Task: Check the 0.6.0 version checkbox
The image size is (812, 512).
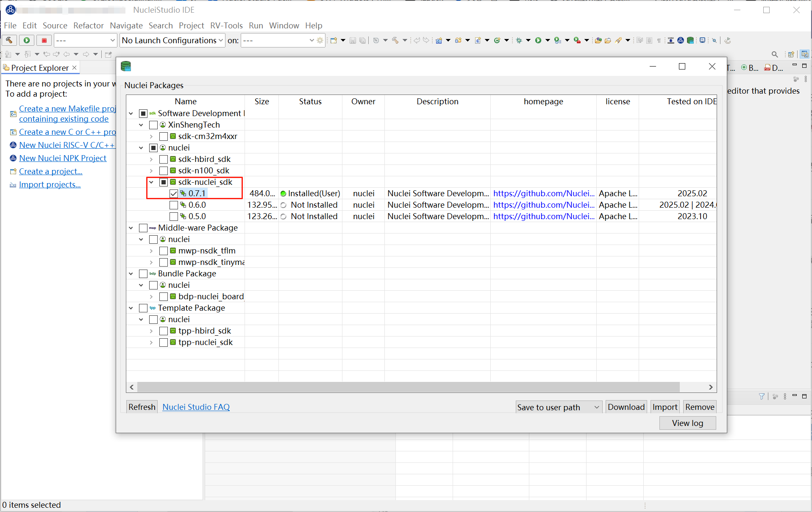Action: (174, 205)
